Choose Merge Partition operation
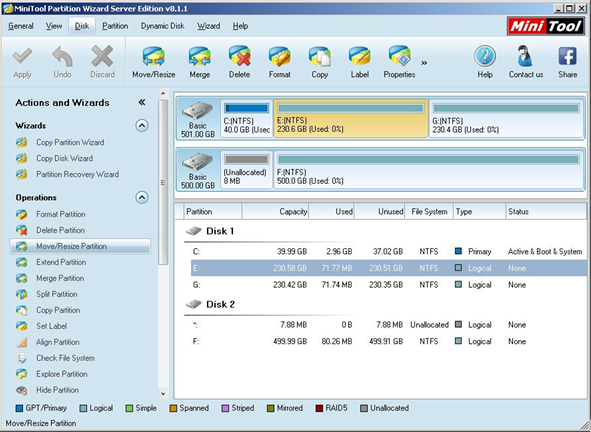This screenshot has width=591, height=432. (60, 278)
